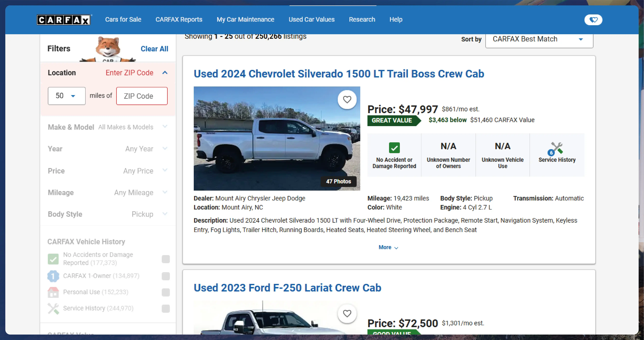The image size is (644, 340).
Task: Focus the ZIP Code input field
Action: 142,96
